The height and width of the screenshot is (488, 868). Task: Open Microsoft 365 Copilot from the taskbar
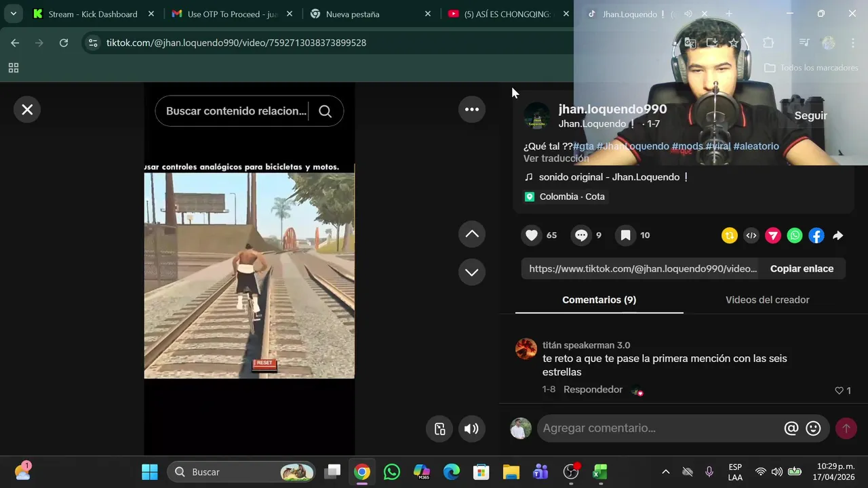click(x=421, y=472)
